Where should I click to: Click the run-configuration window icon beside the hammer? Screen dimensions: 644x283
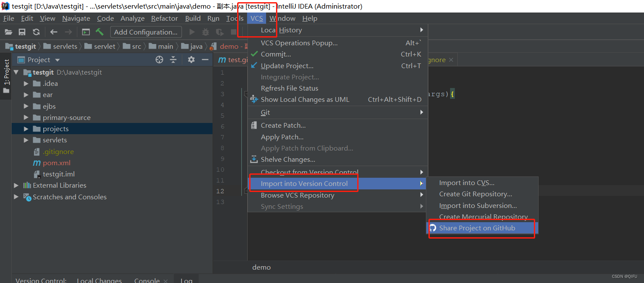pyautogui.click(x=86, y=32)
